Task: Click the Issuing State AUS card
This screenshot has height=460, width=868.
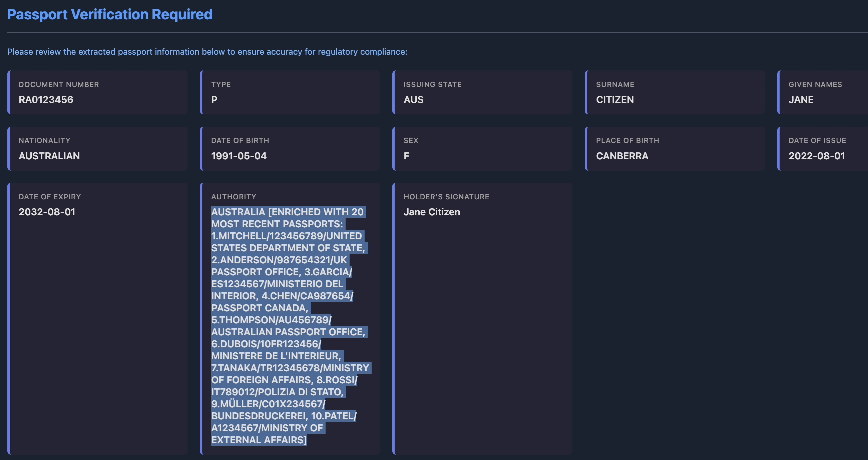Action: (x=482, y=92)
